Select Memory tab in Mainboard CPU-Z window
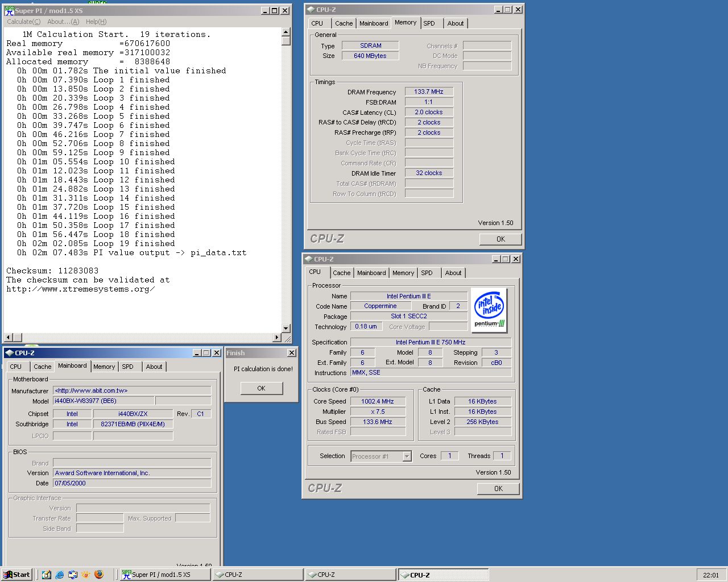The width and height of the screenshot is (728, 582). pos(104,367)
